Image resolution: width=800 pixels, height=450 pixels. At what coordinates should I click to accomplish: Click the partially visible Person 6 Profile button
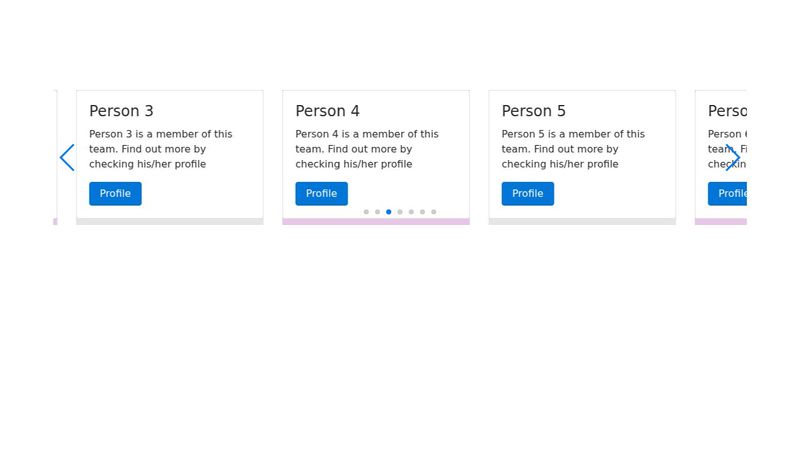point(730,194)
